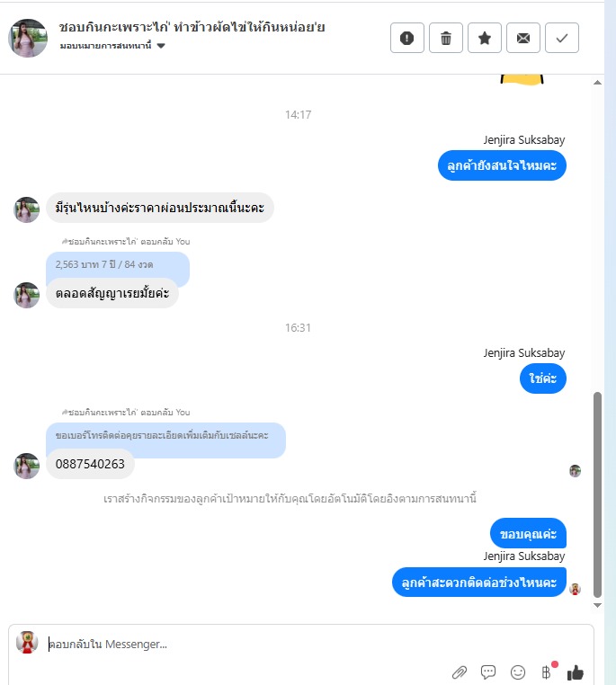Open the customer's profile picture in the header
The image size is (616, 685).
[x=28, y=38]
